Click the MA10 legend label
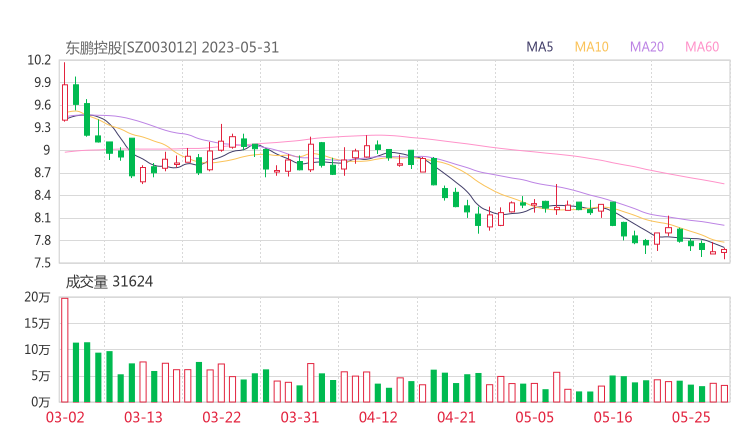 pos(591,47)
